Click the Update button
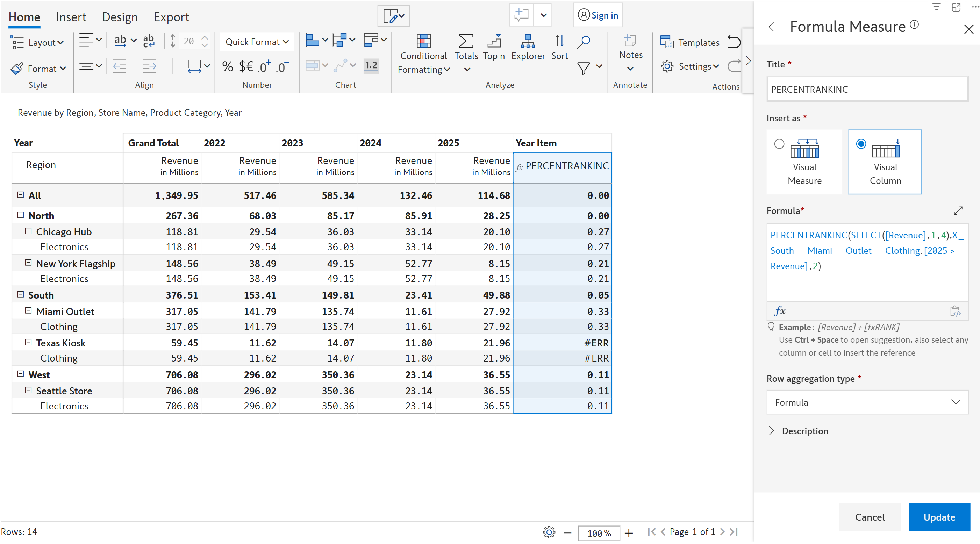The image size is (980, 544). 939,517
